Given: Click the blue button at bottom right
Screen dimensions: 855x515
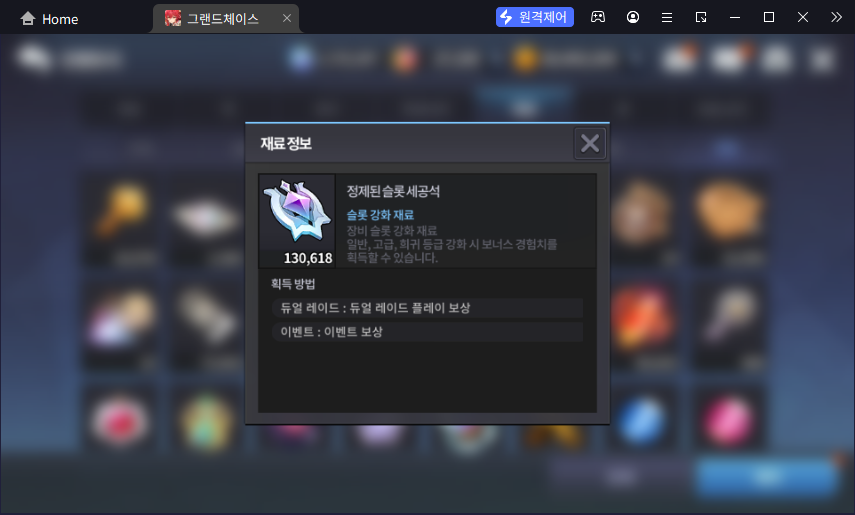Looking at the screenshot, I should 767,476.
